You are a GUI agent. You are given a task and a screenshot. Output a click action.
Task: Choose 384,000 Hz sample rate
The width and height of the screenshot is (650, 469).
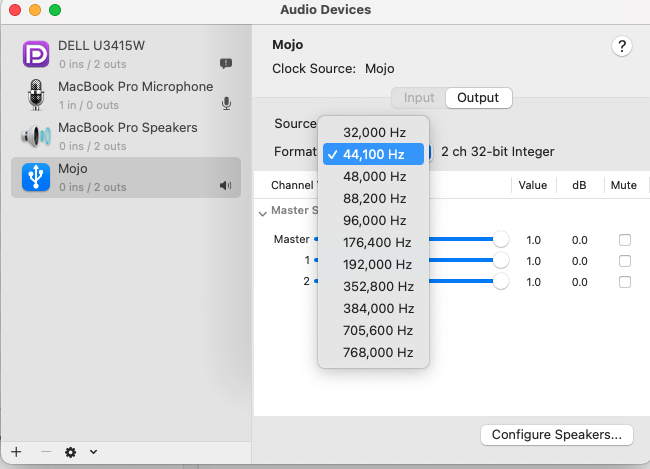[x=373, y=309]
